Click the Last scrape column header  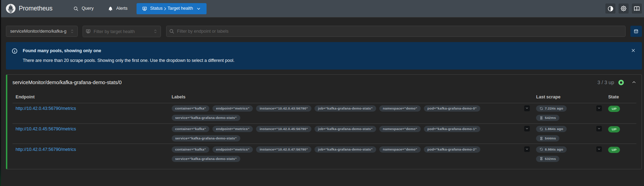point(548,97)
